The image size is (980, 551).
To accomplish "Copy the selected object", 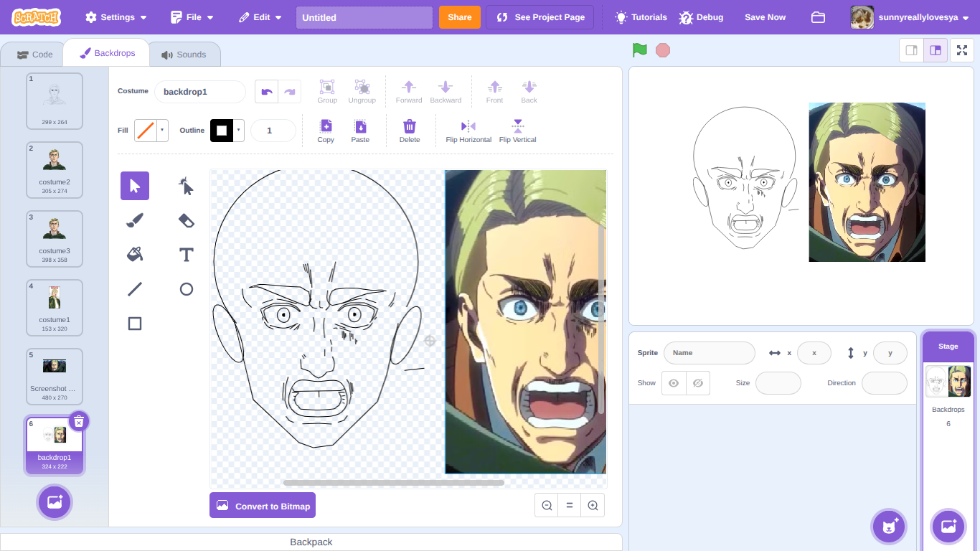I will (326, 131).
